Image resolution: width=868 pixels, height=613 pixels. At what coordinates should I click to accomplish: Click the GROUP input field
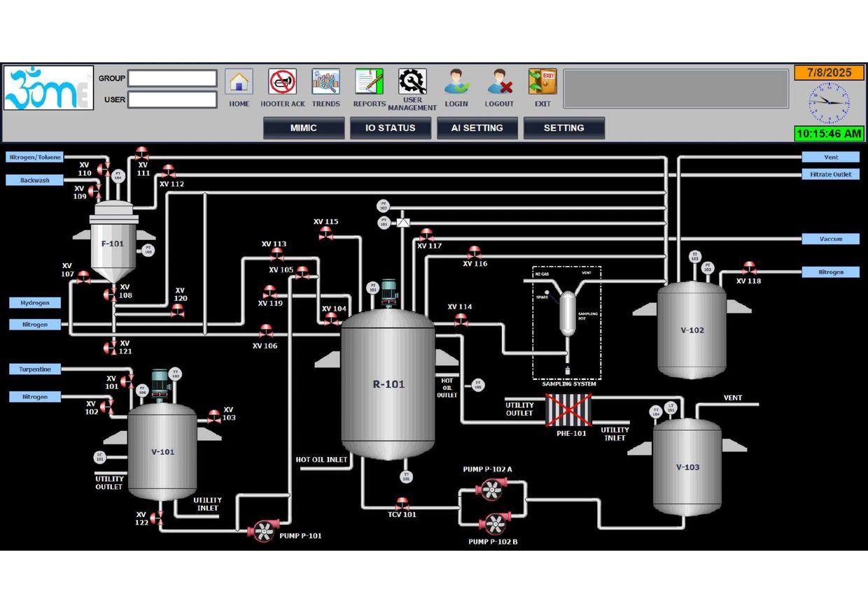[x=172, y=78]
